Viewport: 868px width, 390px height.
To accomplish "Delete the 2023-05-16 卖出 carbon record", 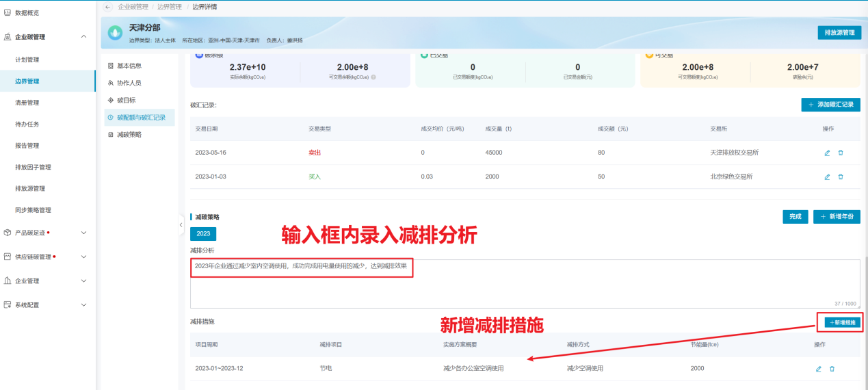I will tap(841, 153).
